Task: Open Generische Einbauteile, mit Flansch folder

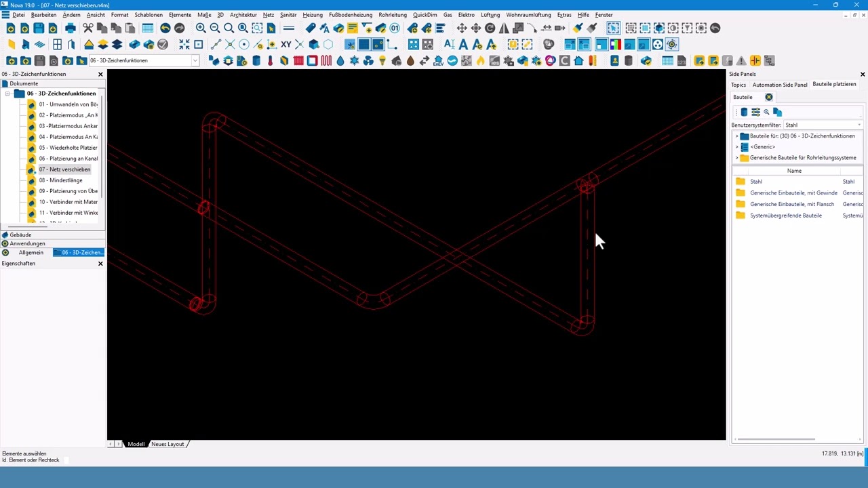Action: click(792, 204)
